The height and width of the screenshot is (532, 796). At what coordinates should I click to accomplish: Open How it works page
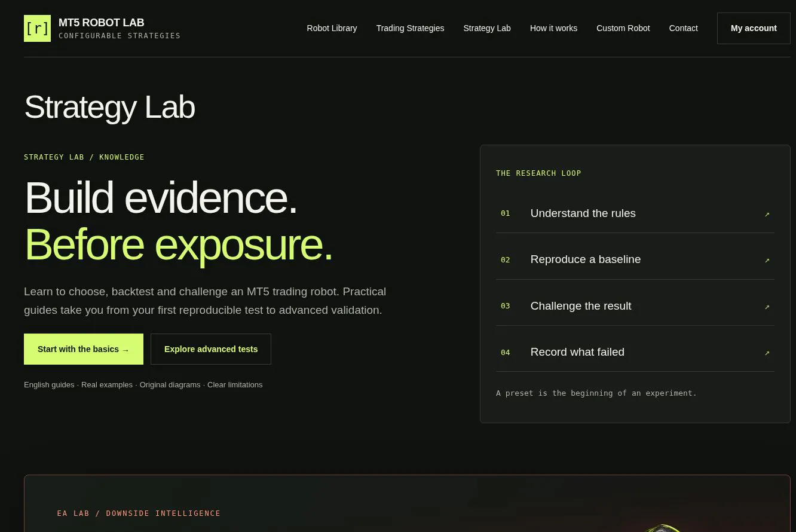(x=553, y=28)
